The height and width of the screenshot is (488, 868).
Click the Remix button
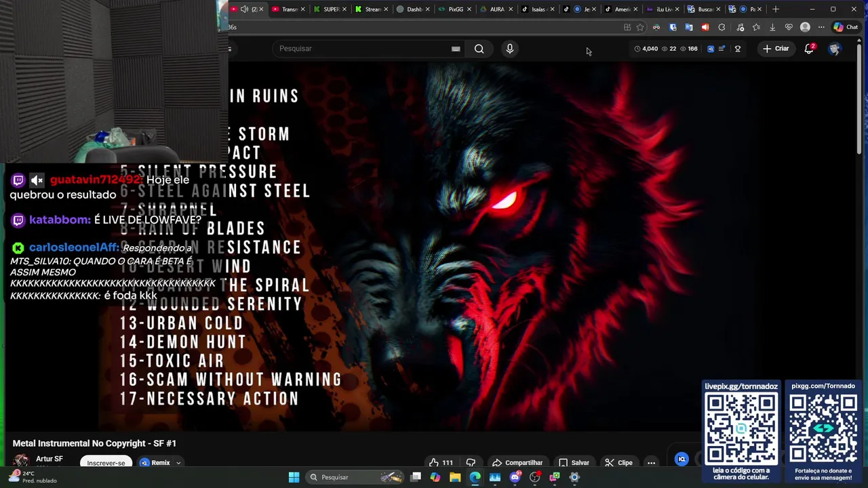[155, 463]
